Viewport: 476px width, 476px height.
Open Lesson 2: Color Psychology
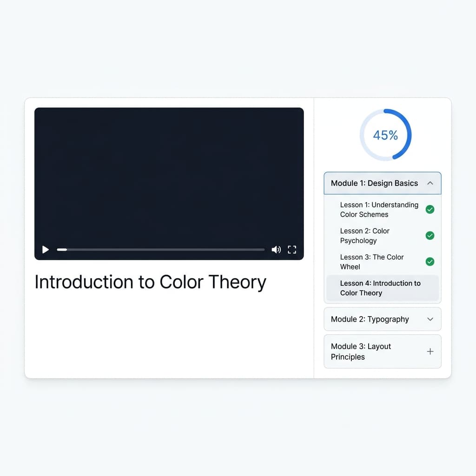click(x=383, y=236)
